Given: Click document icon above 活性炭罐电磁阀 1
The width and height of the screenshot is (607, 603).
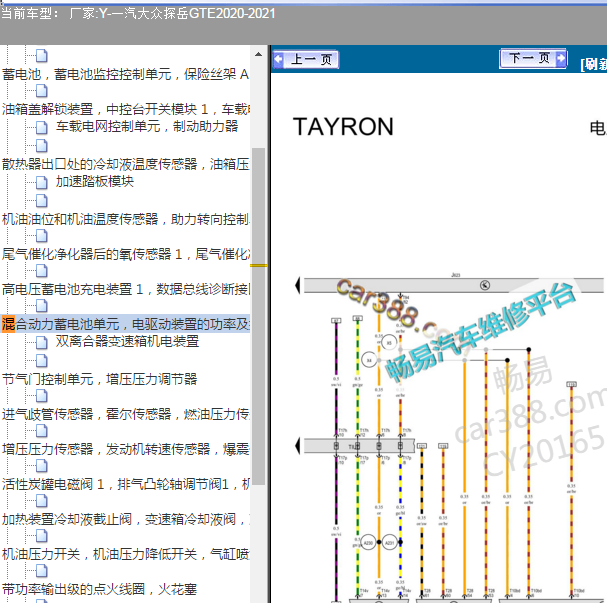Looking at the screenshot, I should (42, 466).
